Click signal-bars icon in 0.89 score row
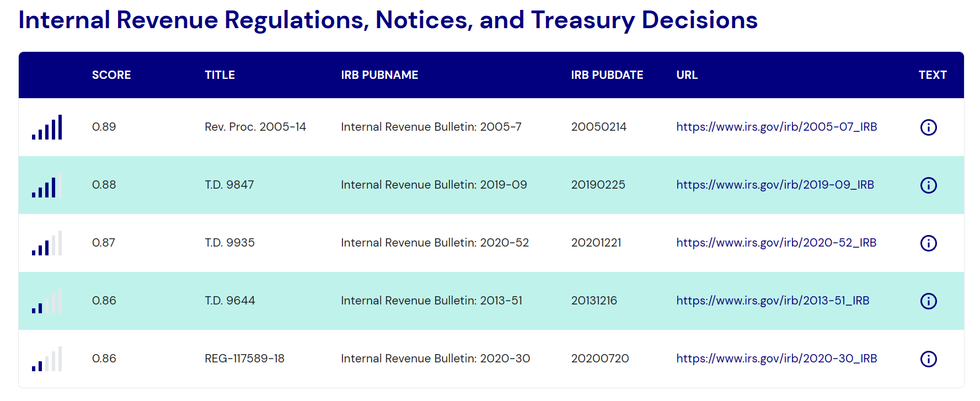 (x=47, y=127)
